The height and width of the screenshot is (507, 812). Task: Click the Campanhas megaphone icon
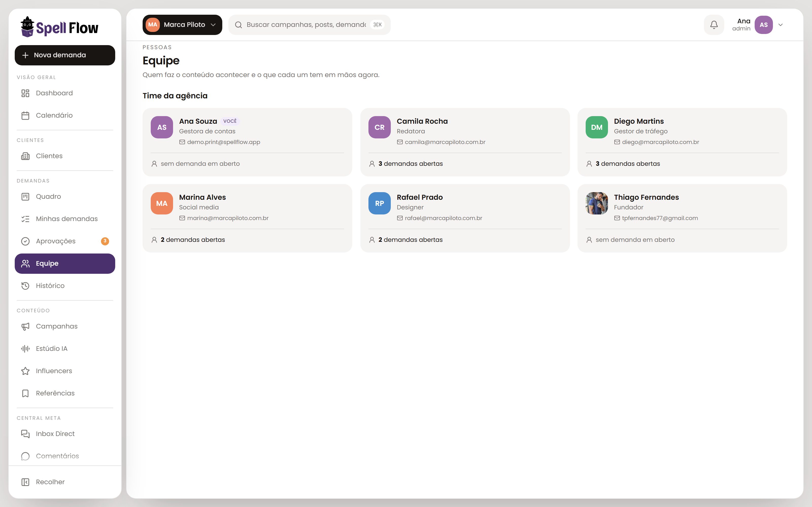(25, 326)
